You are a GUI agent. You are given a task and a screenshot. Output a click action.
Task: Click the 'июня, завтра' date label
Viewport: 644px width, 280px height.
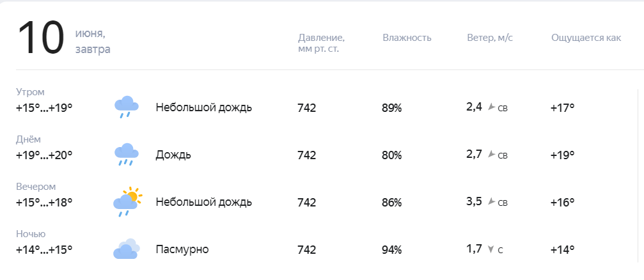click(x=93, y=42)
